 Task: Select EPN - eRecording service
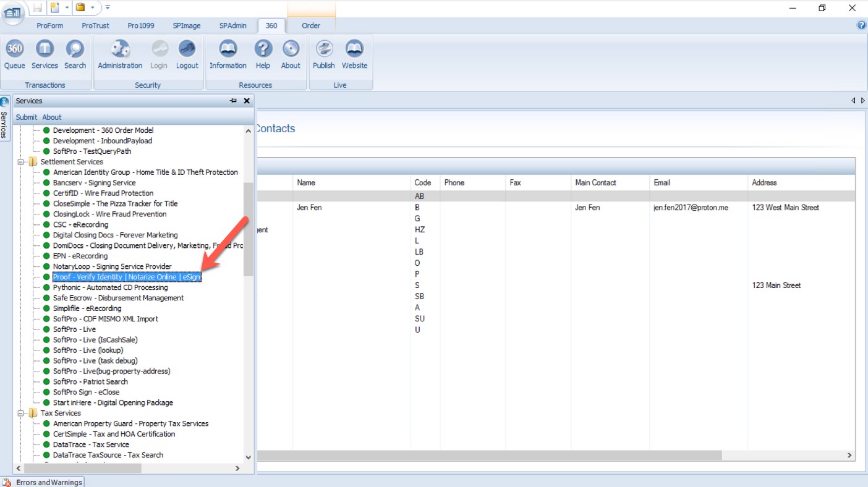[x=80, y=256]
